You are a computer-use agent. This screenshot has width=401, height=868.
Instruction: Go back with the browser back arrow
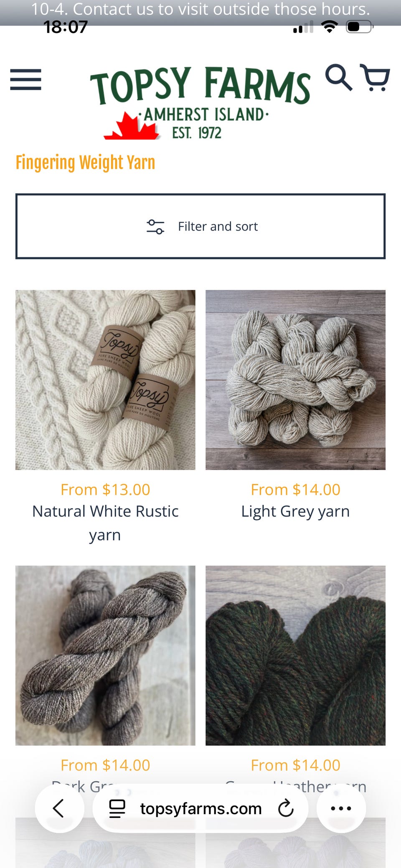point(59,808)
